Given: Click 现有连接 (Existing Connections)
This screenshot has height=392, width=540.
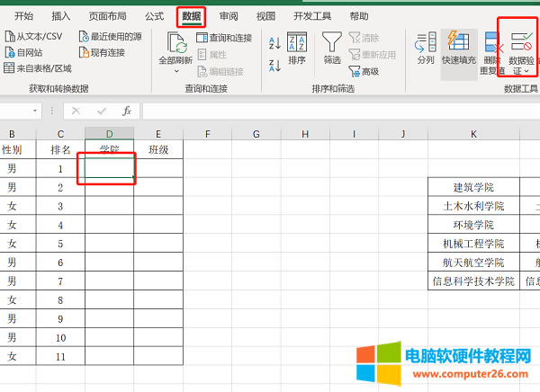Looking at the screenshot, I should (x=106, y=52).
